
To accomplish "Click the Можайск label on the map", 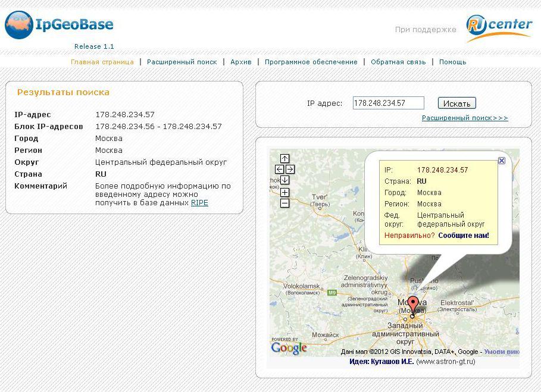I will (x=326, y=335).
